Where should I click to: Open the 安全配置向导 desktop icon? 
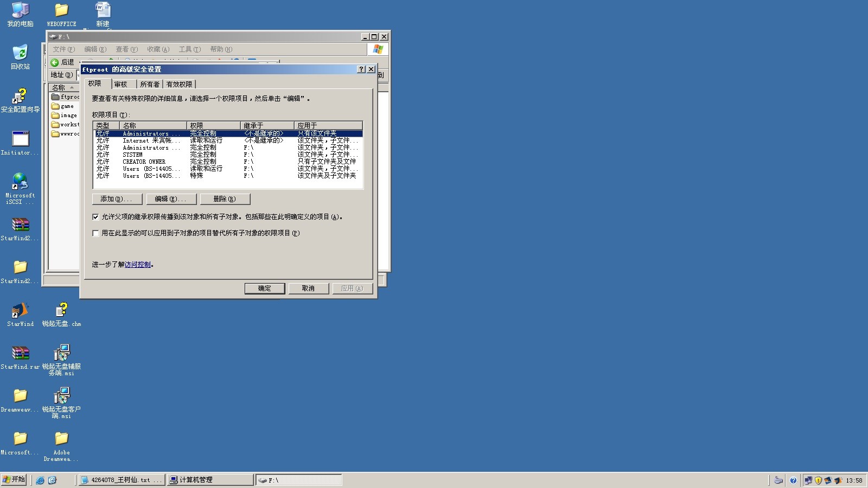(20, 97)
